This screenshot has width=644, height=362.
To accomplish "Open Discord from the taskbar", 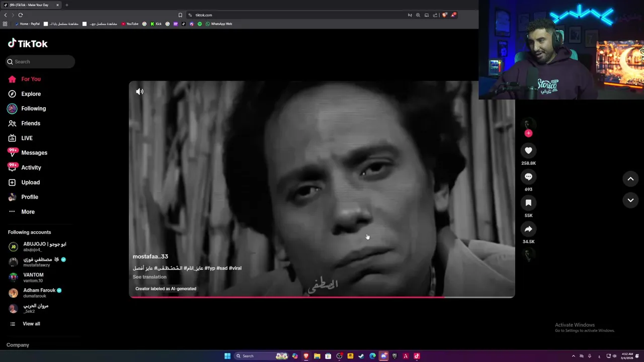I will [383, 356].
